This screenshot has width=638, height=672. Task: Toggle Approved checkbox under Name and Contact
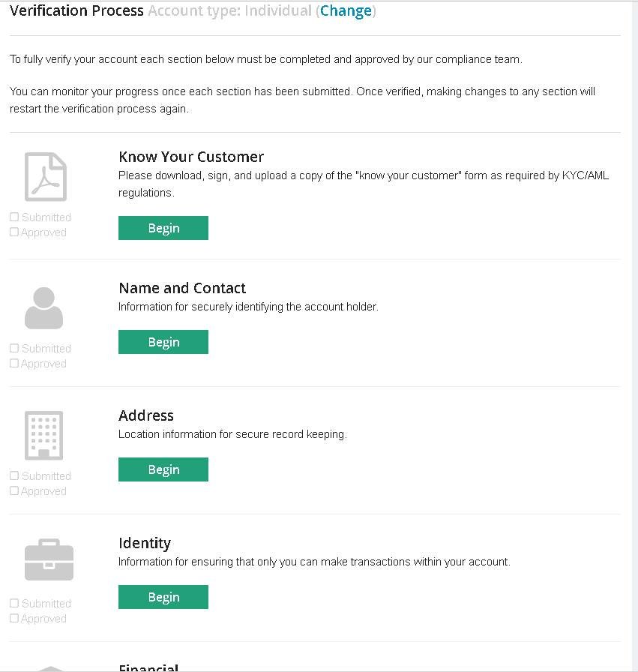(14, 364)
